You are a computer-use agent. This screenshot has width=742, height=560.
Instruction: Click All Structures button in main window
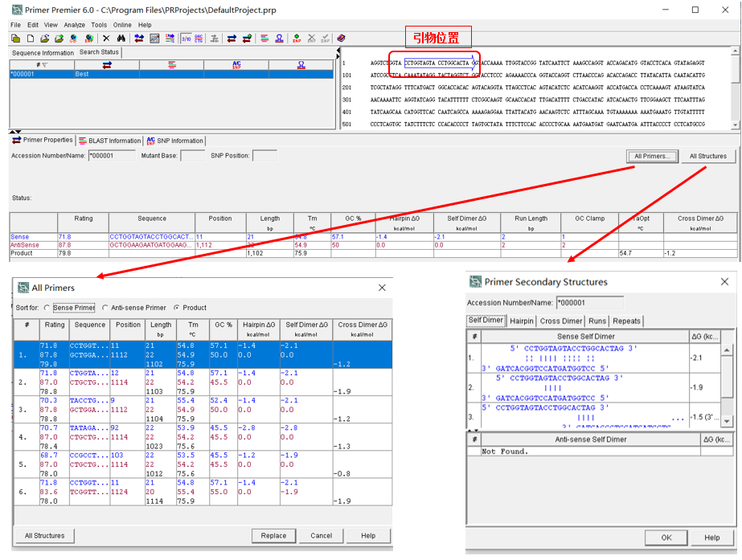pos(708,157)
